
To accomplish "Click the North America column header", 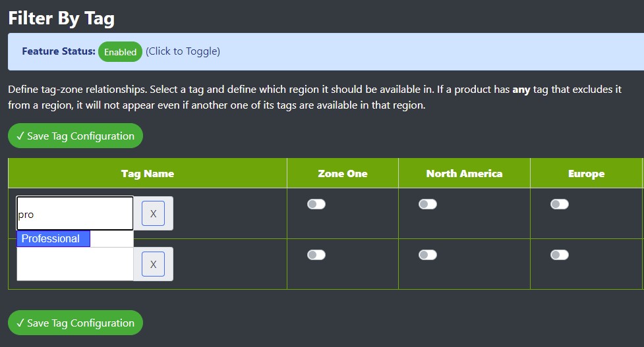I will point(464,174).
